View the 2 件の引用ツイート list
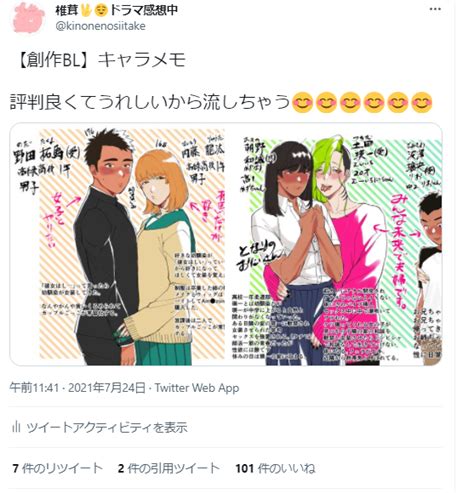The width and height of the screenshot is (474, 493). click(x=168, y=468)
